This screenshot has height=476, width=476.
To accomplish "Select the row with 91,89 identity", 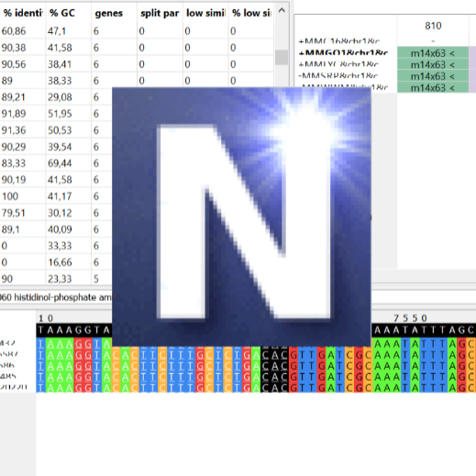I will tap(56, 114).
